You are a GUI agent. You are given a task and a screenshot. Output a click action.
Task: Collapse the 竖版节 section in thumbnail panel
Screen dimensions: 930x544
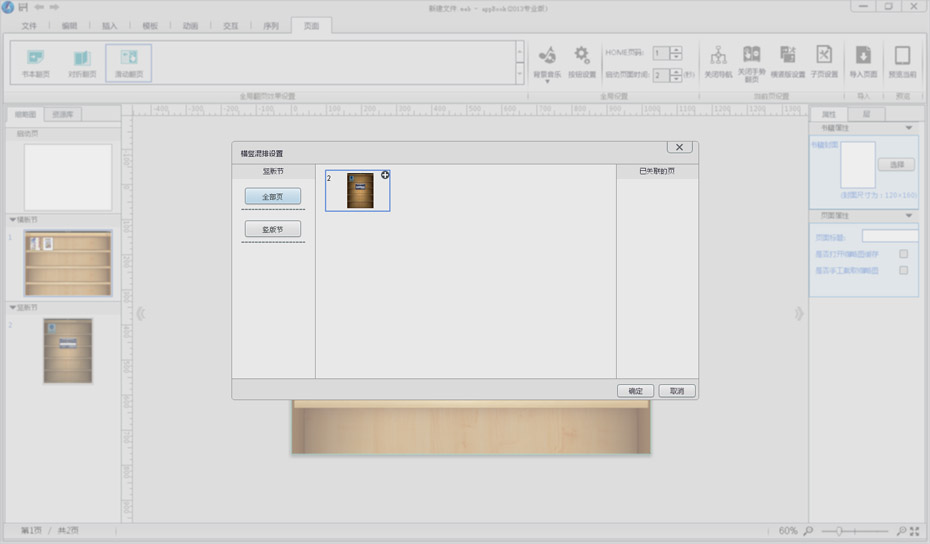click(13, 307)
